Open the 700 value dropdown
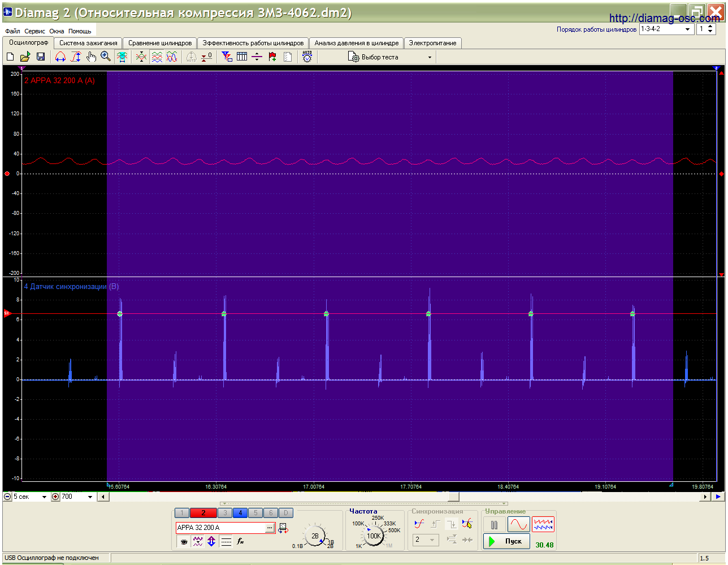 click(77, 497)
